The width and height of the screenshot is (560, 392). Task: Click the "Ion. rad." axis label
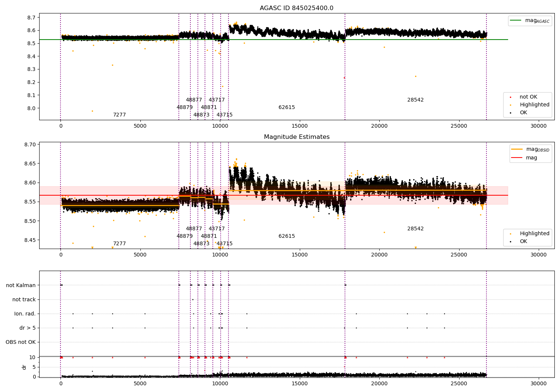click(25, 314)
